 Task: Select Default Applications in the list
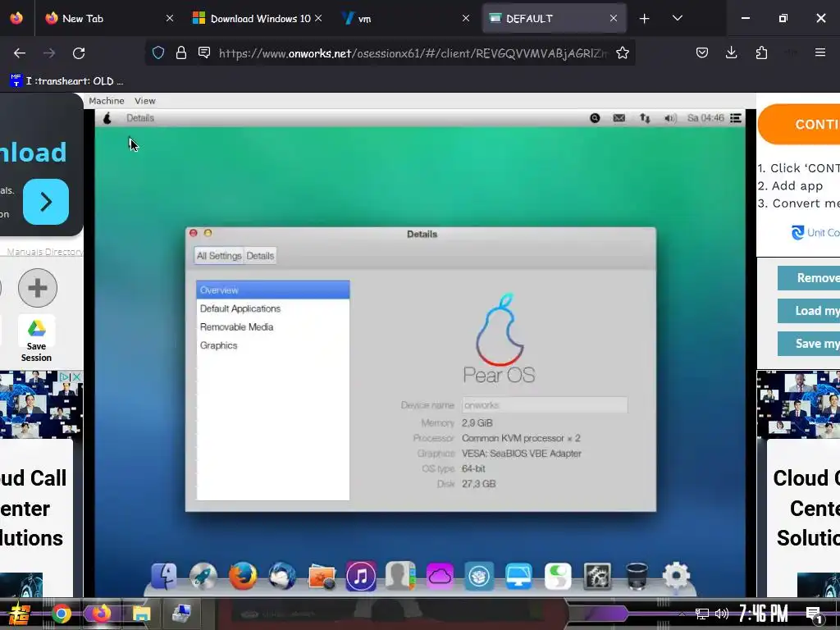click(272, 308)
